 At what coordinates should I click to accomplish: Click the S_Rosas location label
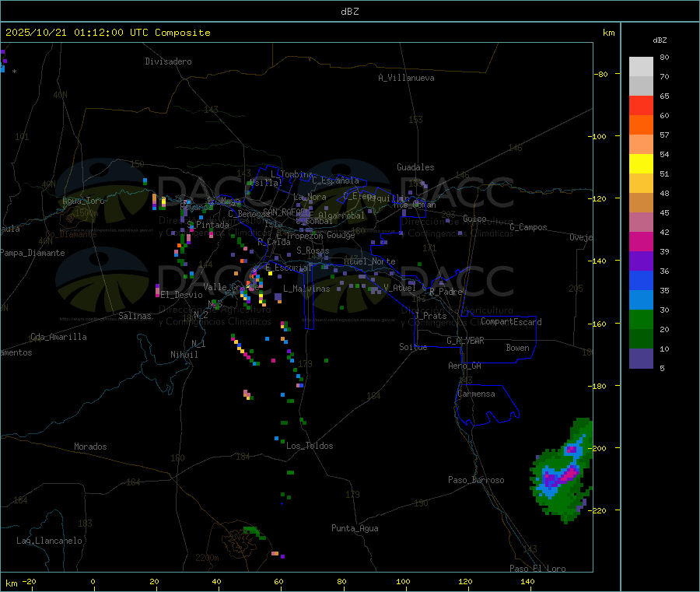pyautogui.click(x=313, y=250)
